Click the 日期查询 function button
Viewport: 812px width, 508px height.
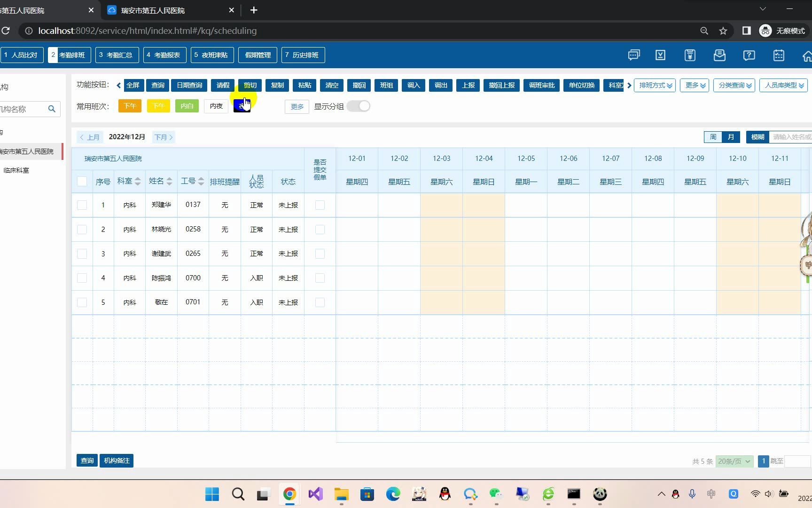(189, 85)
